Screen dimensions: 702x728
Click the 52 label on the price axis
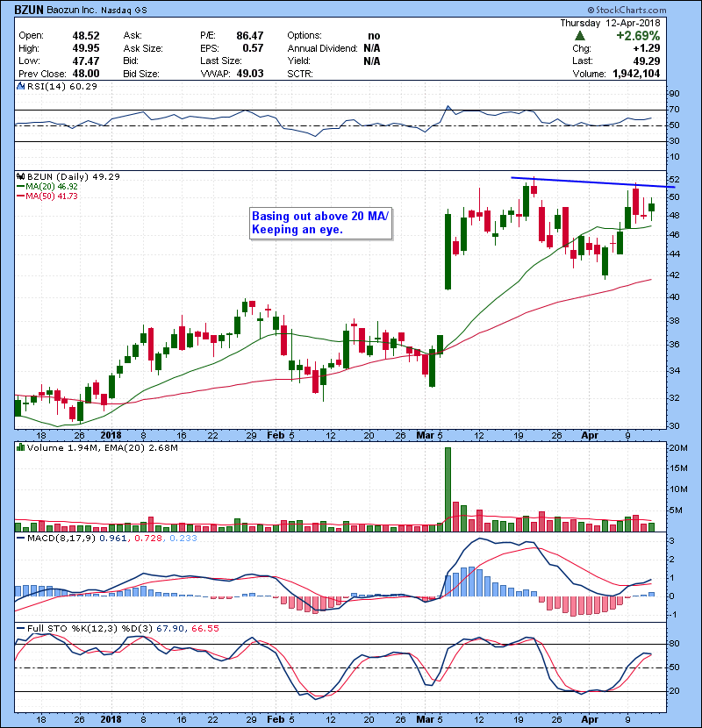(x=674, y=180)
